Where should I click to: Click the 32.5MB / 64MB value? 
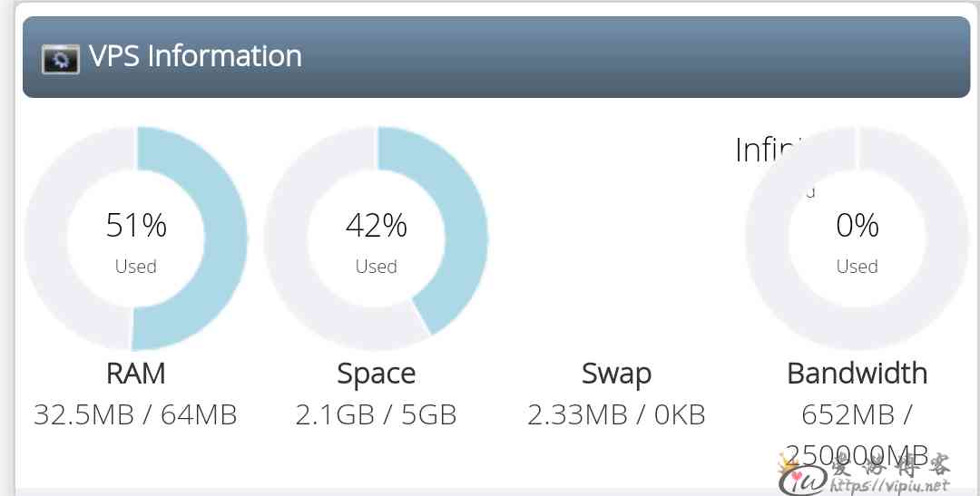[x=135, y=414]
